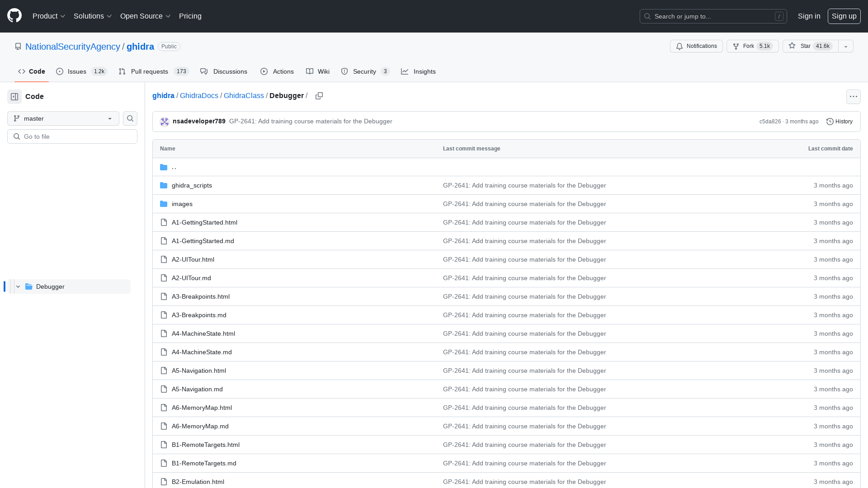This screenshot has width=868, height=488.
Task: Click the Notifications button
Action: click(696, 46)
